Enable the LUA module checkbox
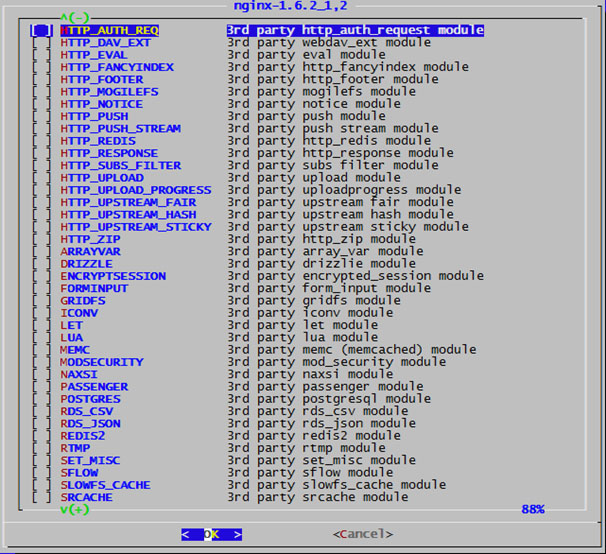The width and height of the screenshot is (606, 554). [x=41, y=338]
